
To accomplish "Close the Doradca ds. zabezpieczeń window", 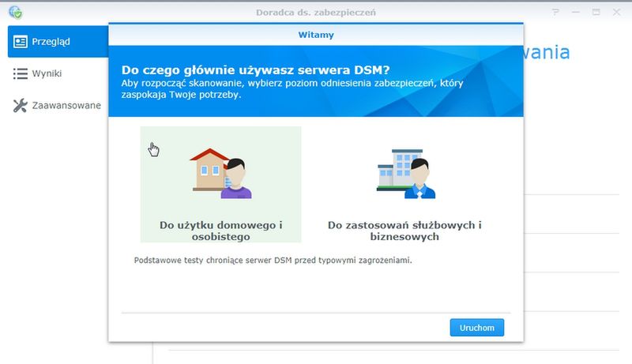I will click(617, 12).
